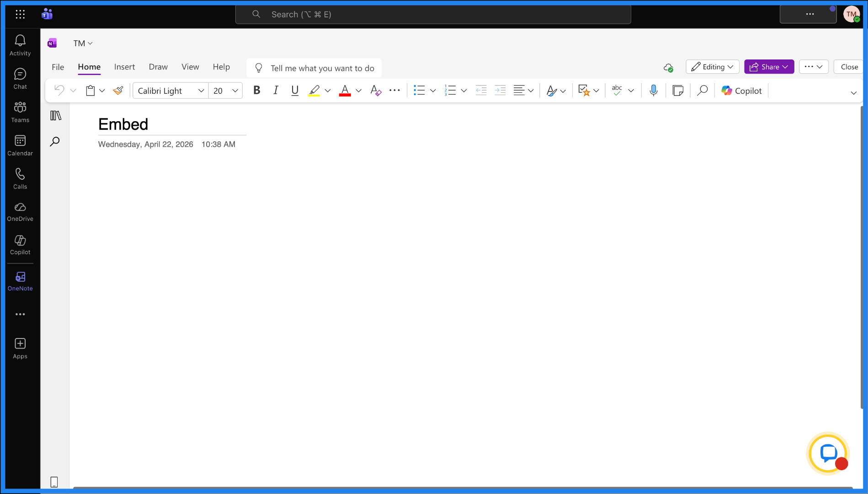Open the File menu
868x494 pixels.
(58, 67)
